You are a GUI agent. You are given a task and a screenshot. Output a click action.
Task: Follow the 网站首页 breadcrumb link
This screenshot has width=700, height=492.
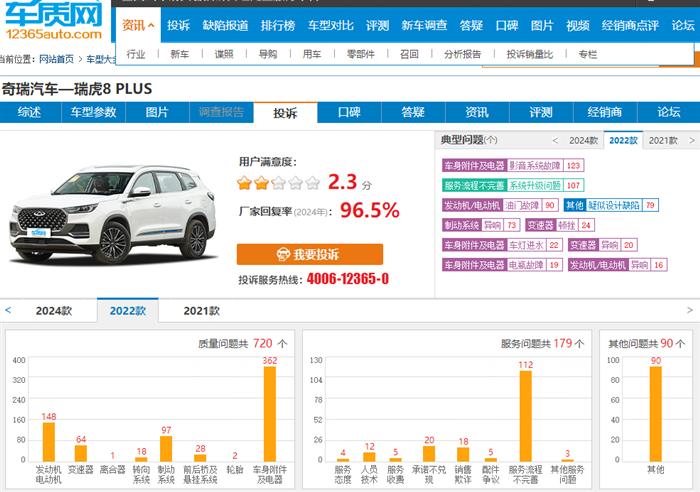56,59
